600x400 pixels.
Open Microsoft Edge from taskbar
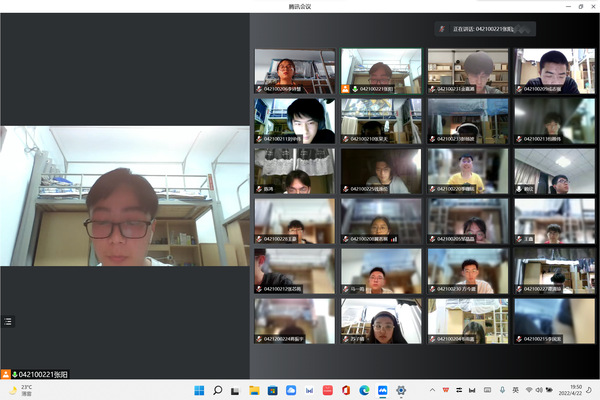tap(364, 389)
